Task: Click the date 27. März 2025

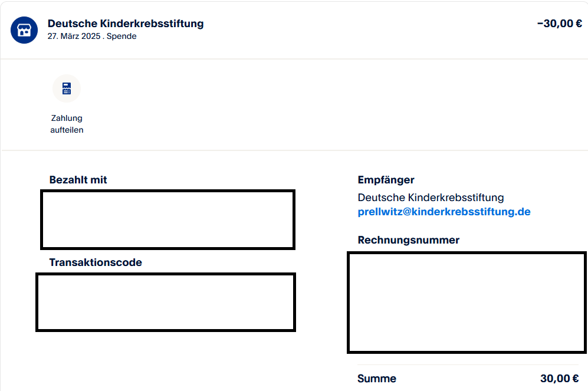Action: (74, 36)
